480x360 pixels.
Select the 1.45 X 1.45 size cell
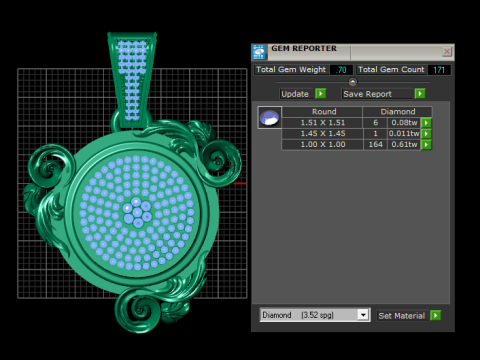click(x=323, y=134)
